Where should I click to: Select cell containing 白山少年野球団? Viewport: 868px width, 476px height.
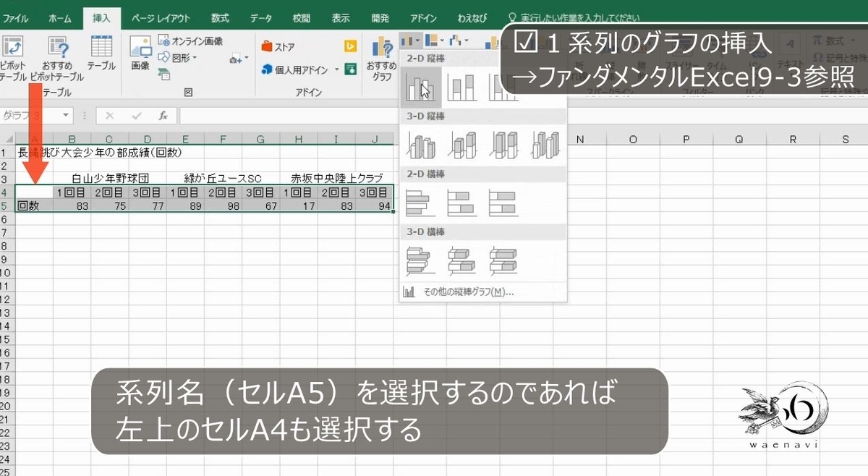click(110, 179)
